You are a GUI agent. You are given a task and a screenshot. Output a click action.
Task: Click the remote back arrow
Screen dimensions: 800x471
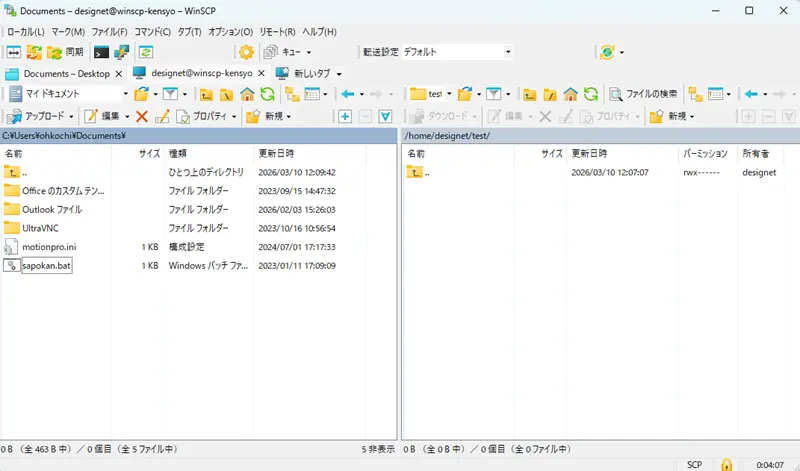(x=751, y=94)
